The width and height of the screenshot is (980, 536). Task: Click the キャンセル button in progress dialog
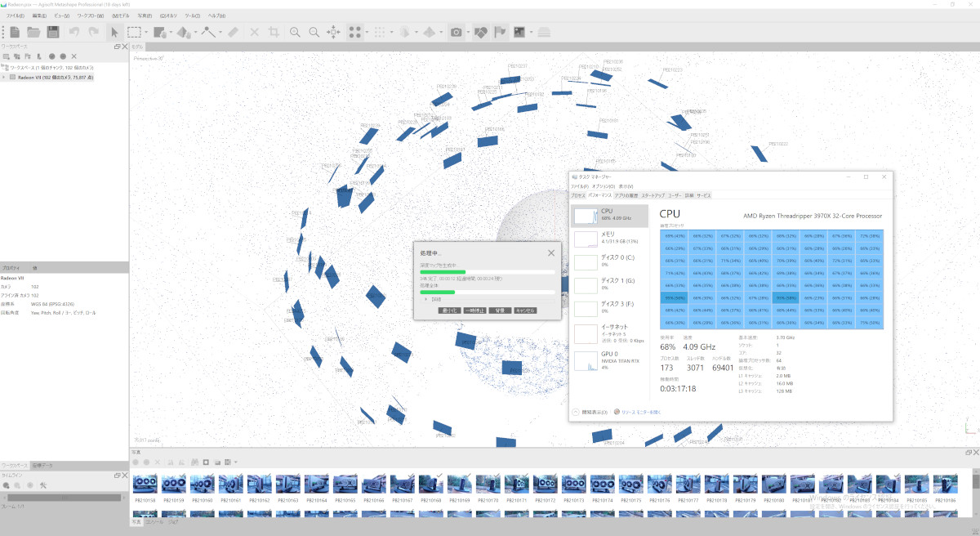pos(524,310)
